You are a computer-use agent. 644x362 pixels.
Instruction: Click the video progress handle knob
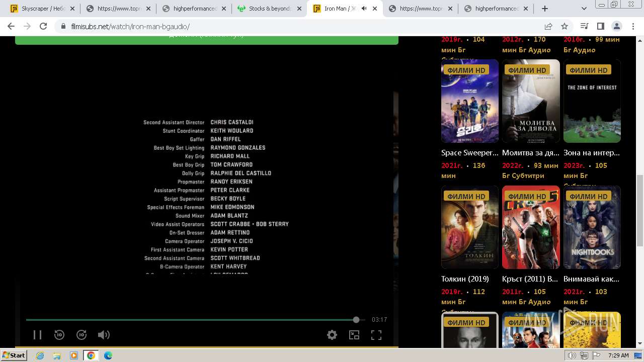pyautogui.click(x=356, y=320)
